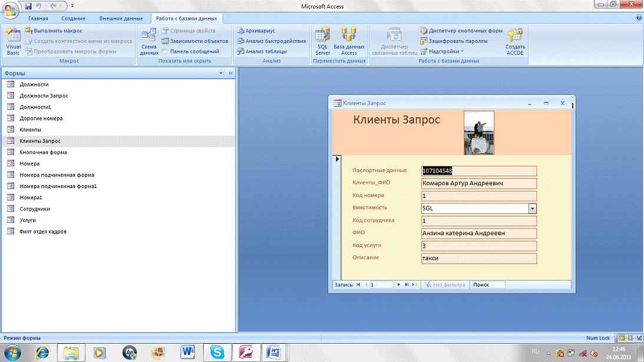Open Зависимости объектов pane
The width and height of the screenshot is (644, 362).
click(x=194, y=41)
